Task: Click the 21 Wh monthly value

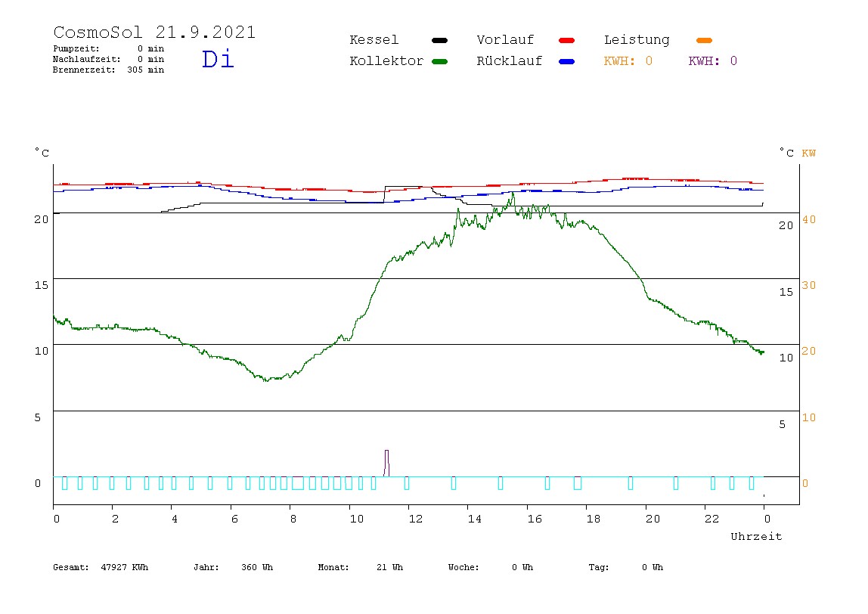Action: pyautogui.click(x=389, y=567)
